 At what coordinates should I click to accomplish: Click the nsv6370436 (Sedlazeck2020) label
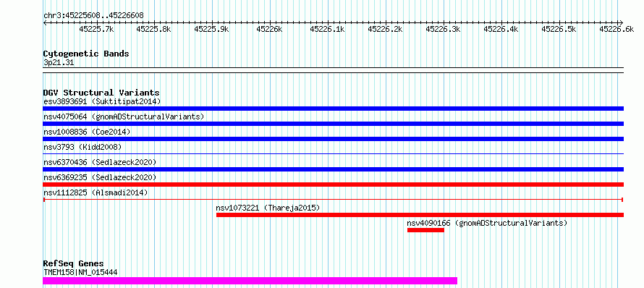[x=100, y=162]
